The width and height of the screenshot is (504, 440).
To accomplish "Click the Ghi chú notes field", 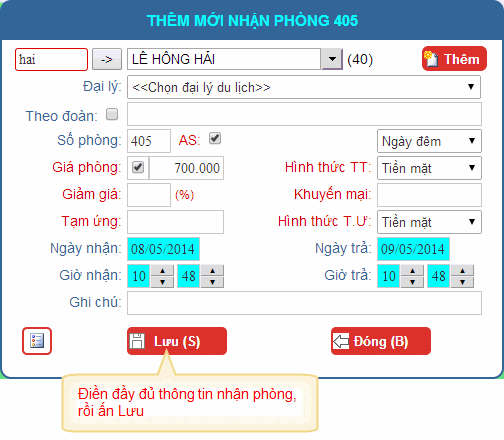I will coord(304,303).
